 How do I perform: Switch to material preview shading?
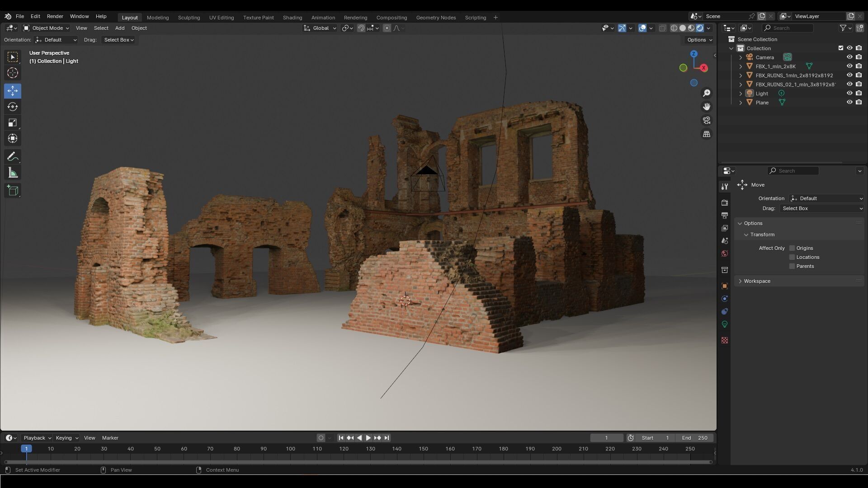[691, 28]
